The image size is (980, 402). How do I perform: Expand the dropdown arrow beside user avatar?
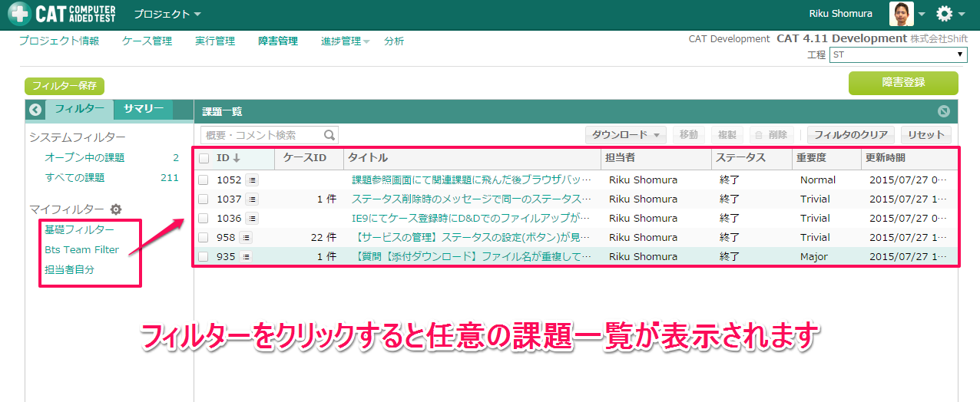tap(922, 15)
